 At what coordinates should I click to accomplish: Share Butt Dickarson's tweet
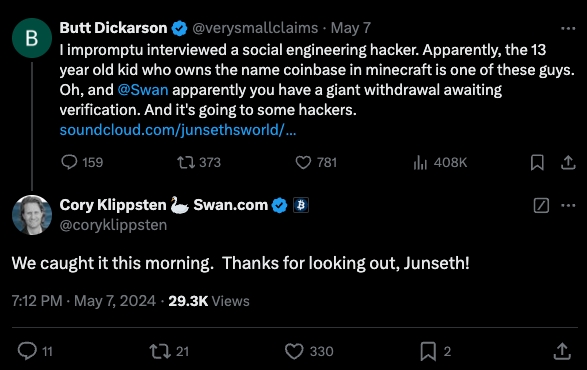pyautogui.click(x=568, y=163)
